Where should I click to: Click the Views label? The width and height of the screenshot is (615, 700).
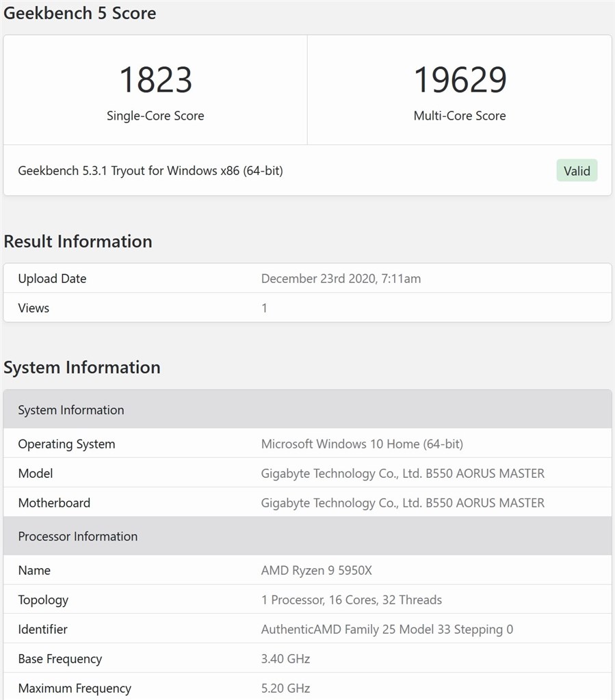tap(34, 308)
